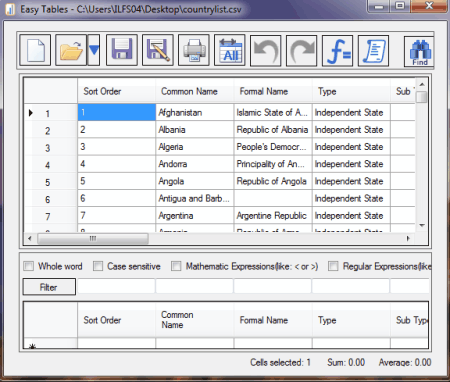The width and height of the screenshot is (450, 382).
Task: Select row header number 7
Action: click(51, 216)
